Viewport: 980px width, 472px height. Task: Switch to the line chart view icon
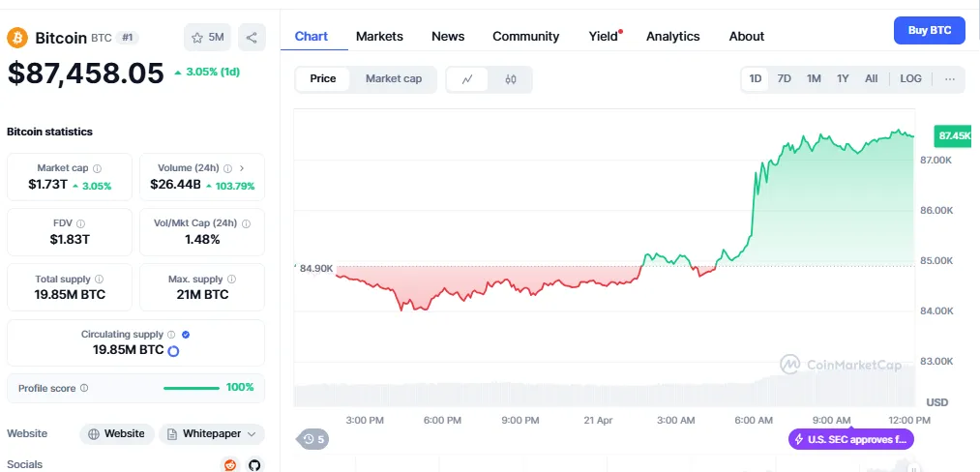(468, 79)
